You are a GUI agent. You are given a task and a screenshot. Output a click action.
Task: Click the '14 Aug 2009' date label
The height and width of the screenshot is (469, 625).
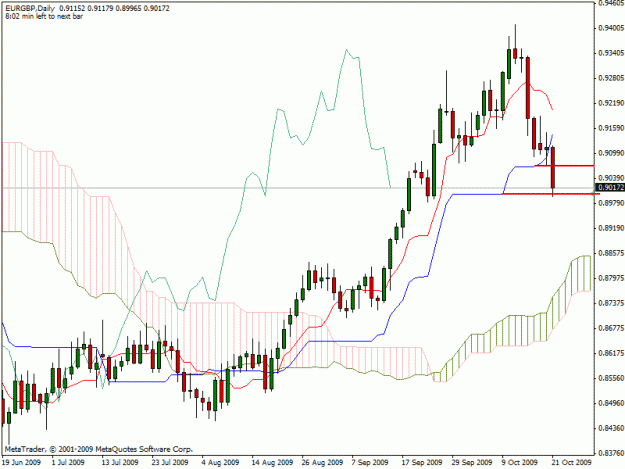coord(272,462)
